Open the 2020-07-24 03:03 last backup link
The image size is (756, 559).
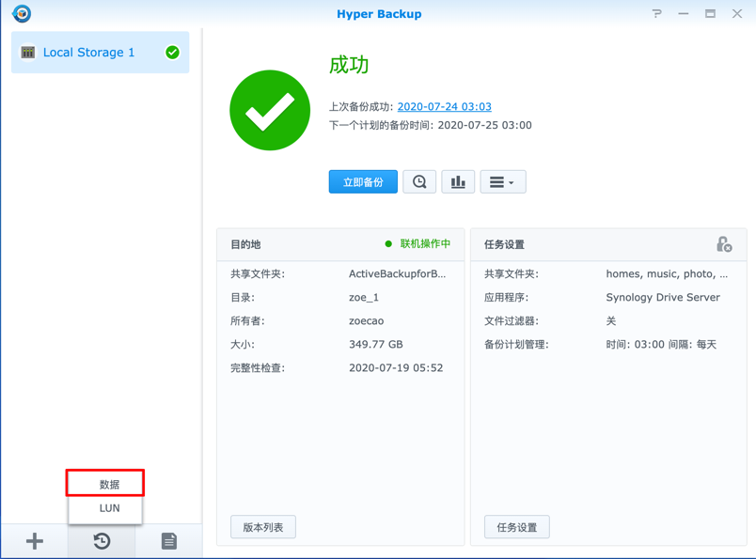pos(444,106)
